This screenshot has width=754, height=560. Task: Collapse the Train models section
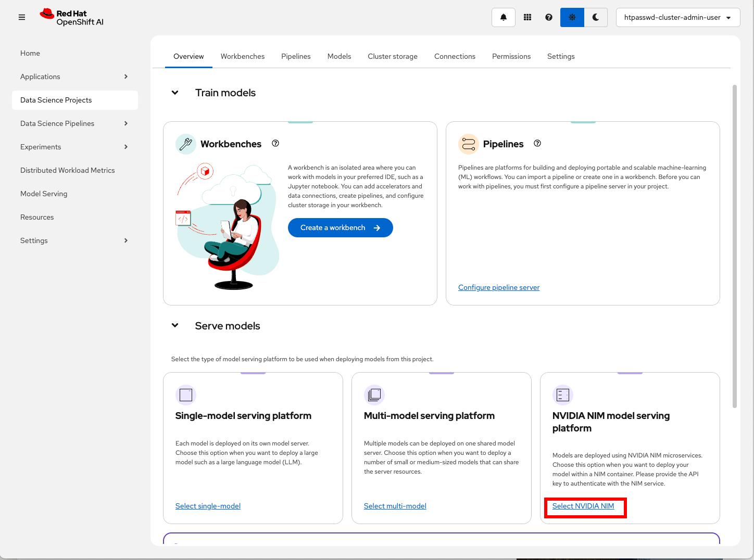click(175, 93)
